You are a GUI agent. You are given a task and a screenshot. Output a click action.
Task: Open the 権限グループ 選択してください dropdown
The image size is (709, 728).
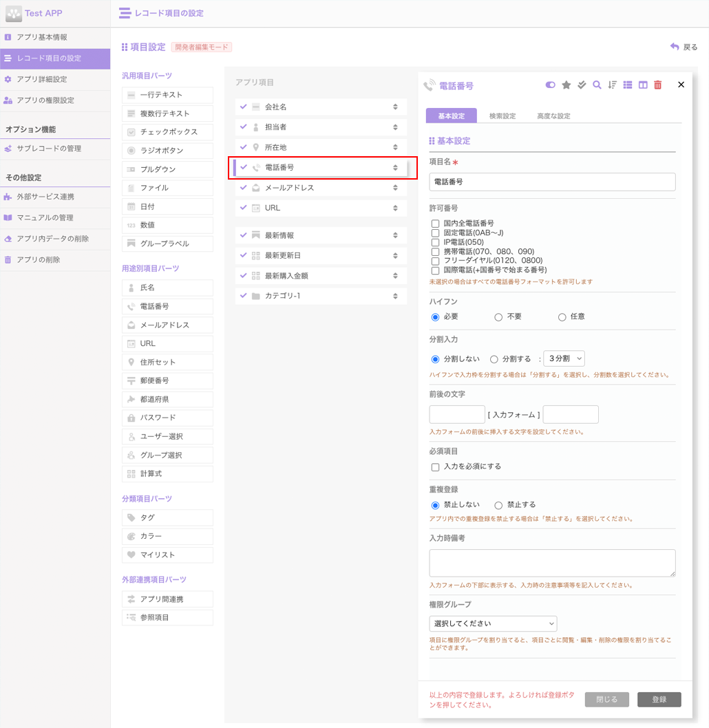(x=493, y=623)
